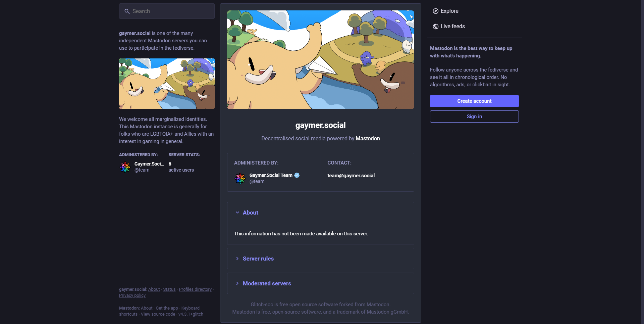Click the team avatar in the left sidebar
This screenshot has width=644, height=324.
point(125,167)
